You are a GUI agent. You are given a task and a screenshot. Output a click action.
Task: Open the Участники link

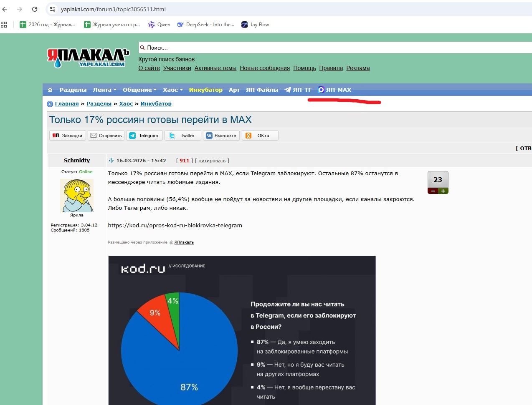177,68
